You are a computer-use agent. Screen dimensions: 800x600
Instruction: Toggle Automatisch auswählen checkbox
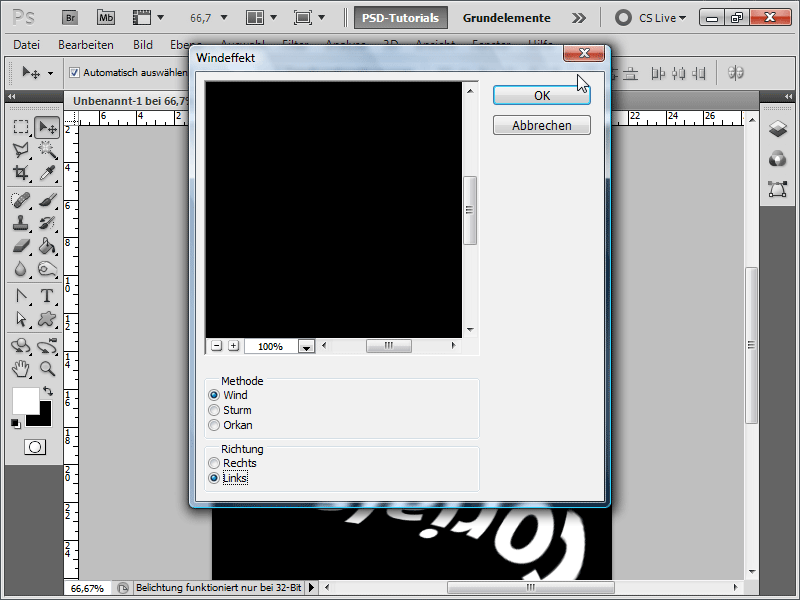point(74,72)
